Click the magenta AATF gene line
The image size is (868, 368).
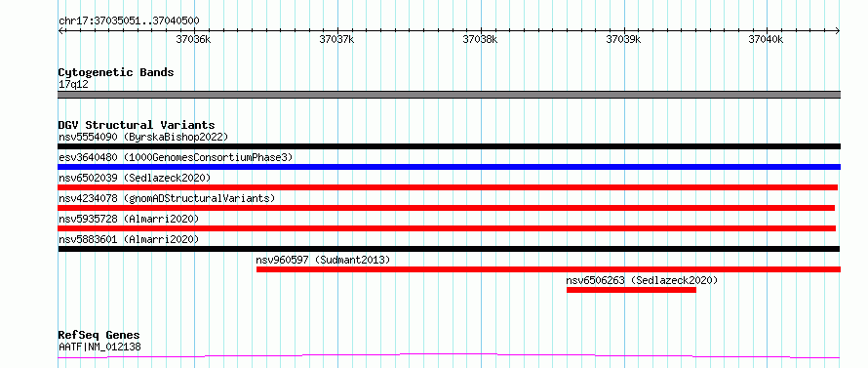click(x=449, y=356)
